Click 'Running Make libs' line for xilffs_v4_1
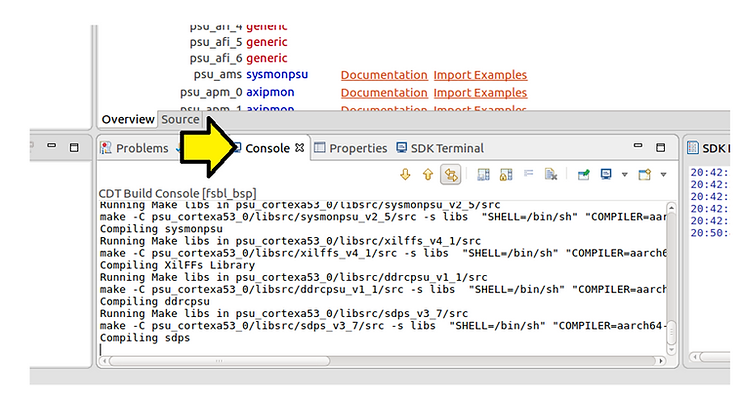The height and width of the screenshot is (398, 740). [290, 241]
